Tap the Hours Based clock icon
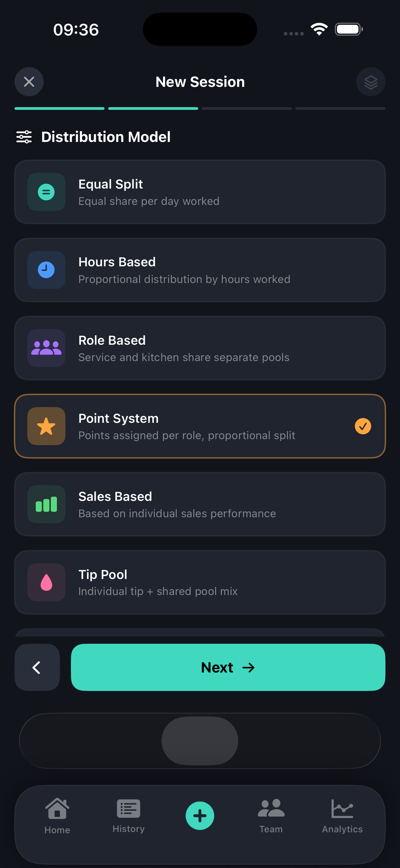This screenshot has height=868, width=400. 46,270
